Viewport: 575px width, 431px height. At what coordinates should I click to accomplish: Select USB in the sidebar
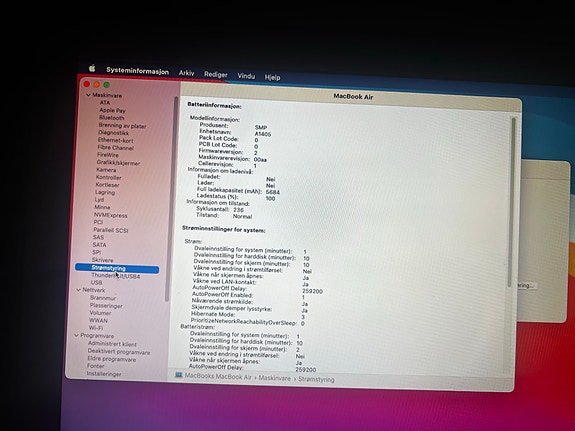tap(96, 282)
